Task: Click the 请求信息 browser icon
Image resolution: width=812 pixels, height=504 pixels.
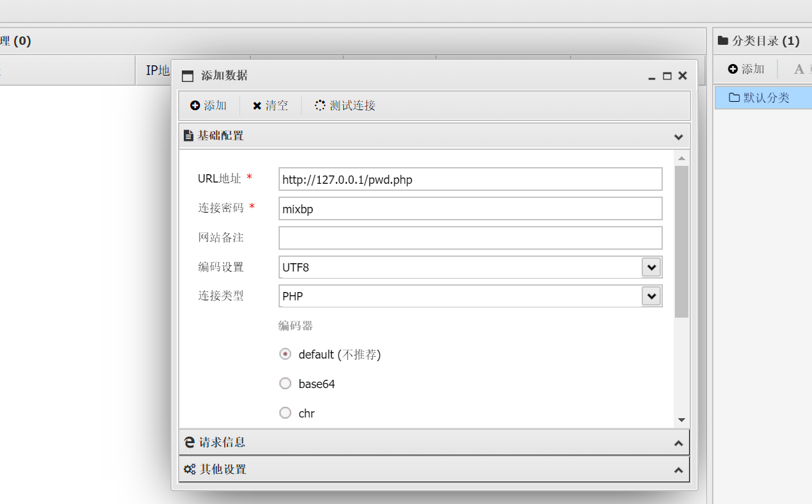Action: 189,443
